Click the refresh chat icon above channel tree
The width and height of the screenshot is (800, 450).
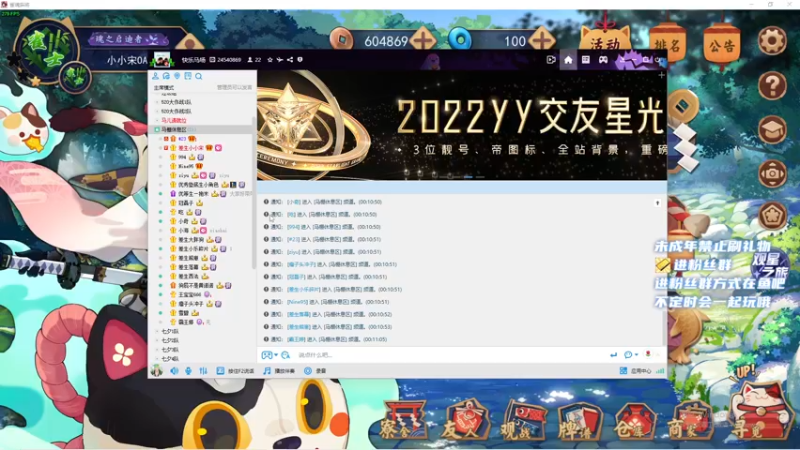pos(166,76)
